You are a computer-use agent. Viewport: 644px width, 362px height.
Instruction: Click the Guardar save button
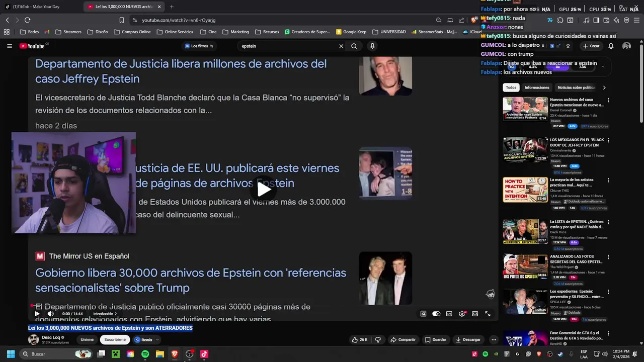pyautogui.click(x=436, y=340)
